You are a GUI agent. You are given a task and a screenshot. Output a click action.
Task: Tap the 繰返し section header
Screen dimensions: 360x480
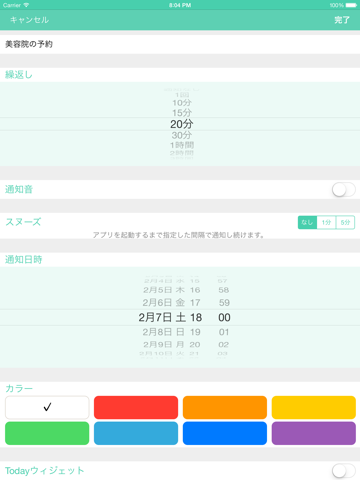coord(19,75)
